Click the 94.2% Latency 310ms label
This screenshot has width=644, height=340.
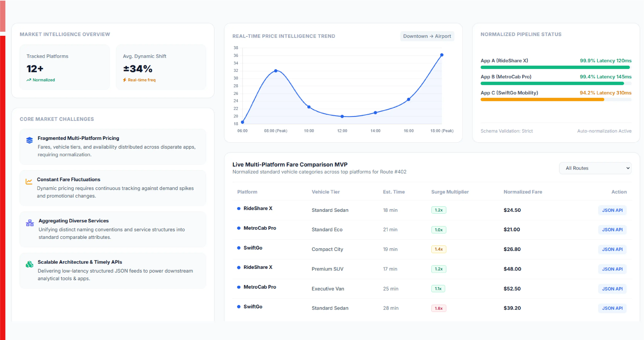pos(605,93)
